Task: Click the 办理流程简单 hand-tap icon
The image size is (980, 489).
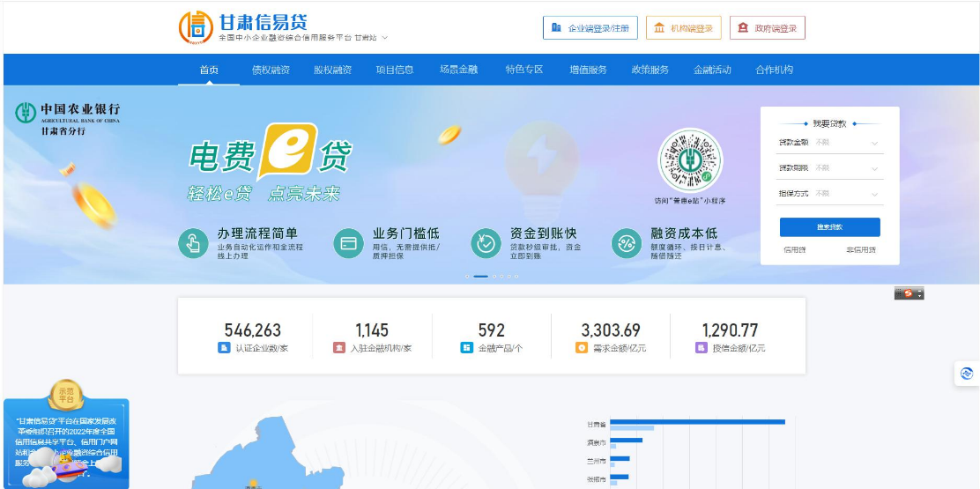Action: [x=193, y=243]
